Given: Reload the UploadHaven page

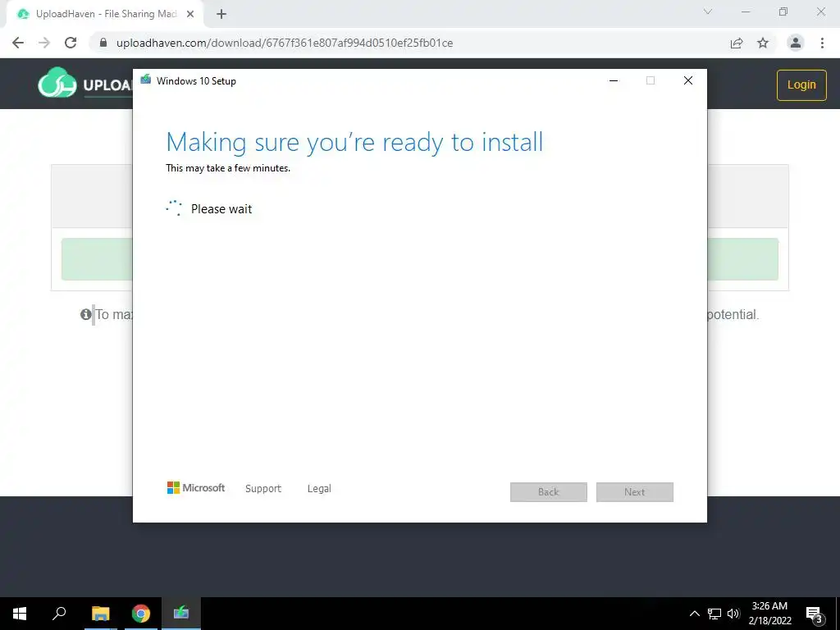Looking at the screenshot, I should tap(71, 43).
